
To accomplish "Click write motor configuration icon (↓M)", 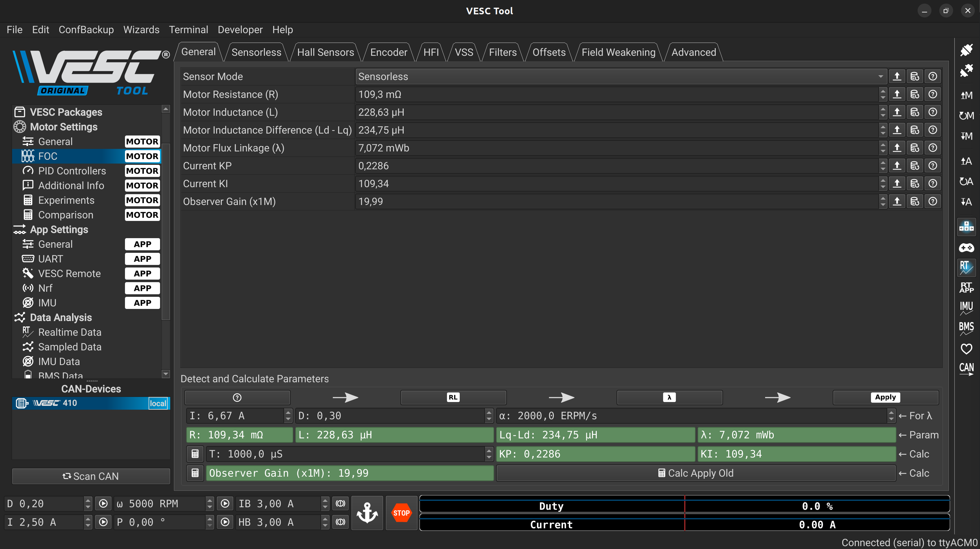I will [x=966, y=136].
